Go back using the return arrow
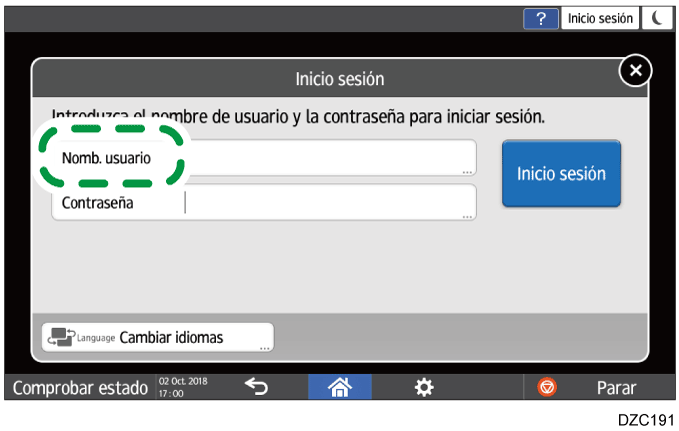 point(257,387)
